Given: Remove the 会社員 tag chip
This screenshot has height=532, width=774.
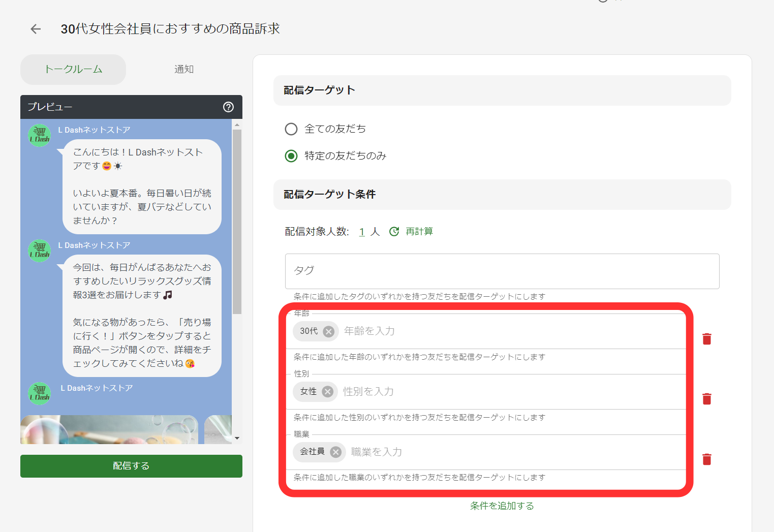Looking at the screenshot, I should pyautogui.click(x=335, y=452).
